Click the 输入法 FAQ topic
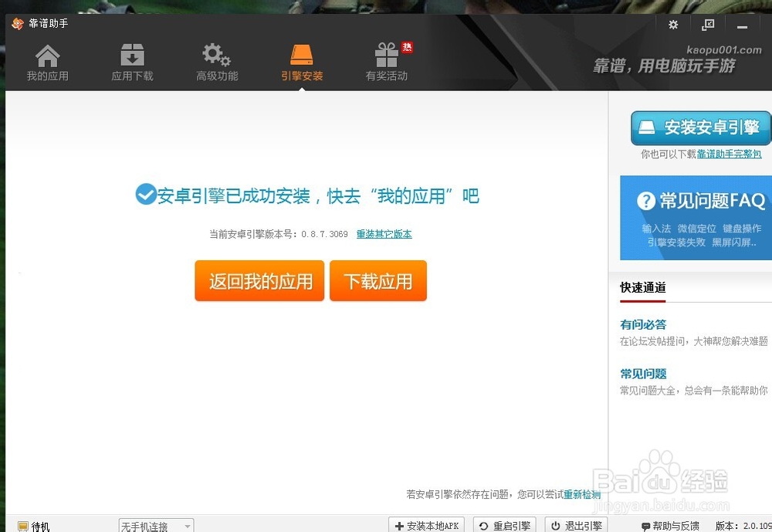The width and height of the screenshot is (772, 532). [x=656, y=229]
